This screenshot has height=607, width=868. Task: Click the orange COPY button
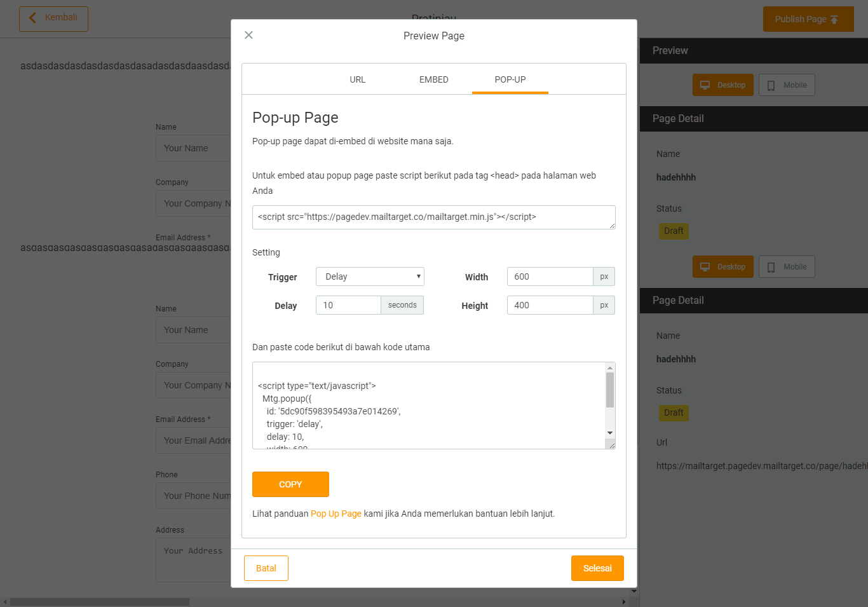290,484
